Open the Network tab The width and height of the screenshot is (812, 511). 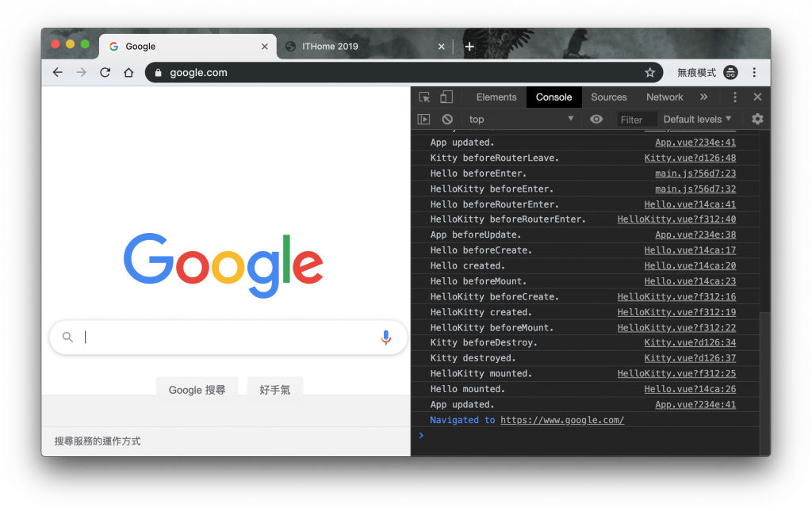tap(665, 97)
